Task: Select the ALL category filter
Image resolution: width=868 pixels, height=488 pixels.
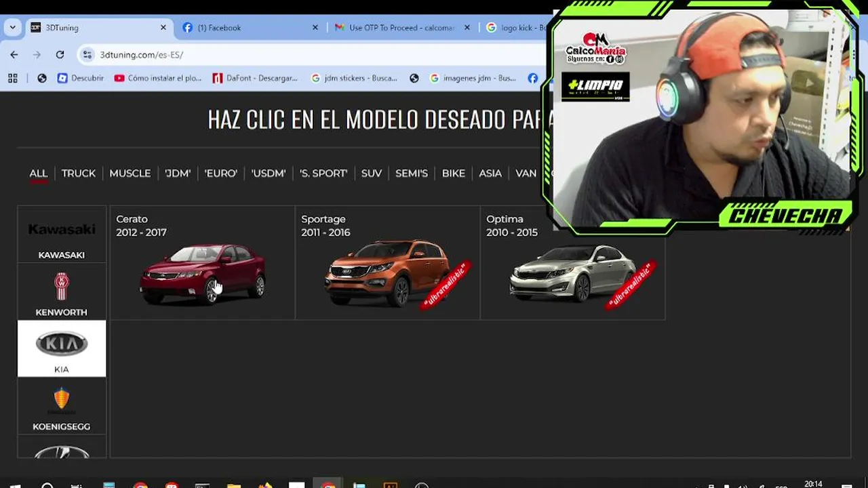Action: pyautogui.click(x=38, y=174)
